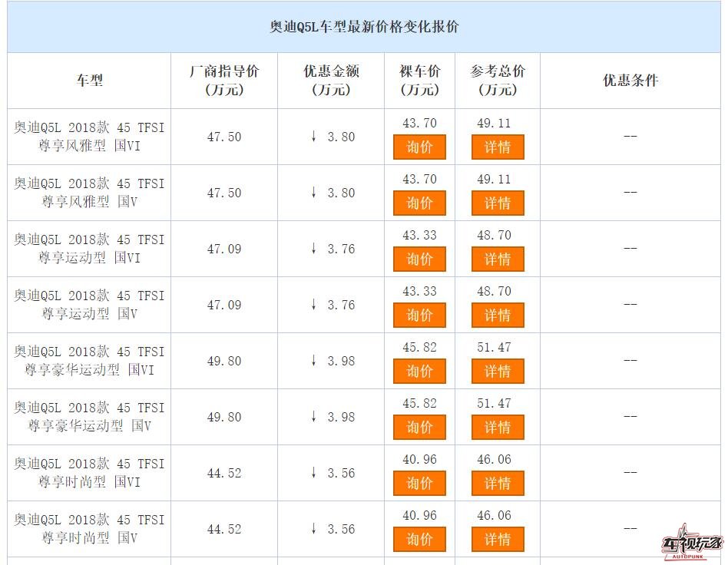Screen dimensions: 728x565
Task: Click 询价 for 尊享时尚型 国V
Action: tap(419, 539)
